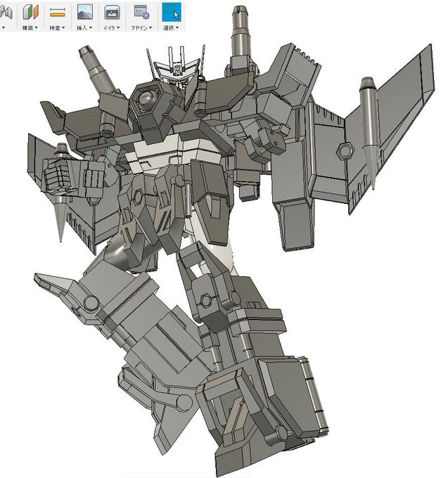Click the Make (メイク) 3D print icon
The width and height of the screenshot is (448, 478).
[x=112, y=13]
